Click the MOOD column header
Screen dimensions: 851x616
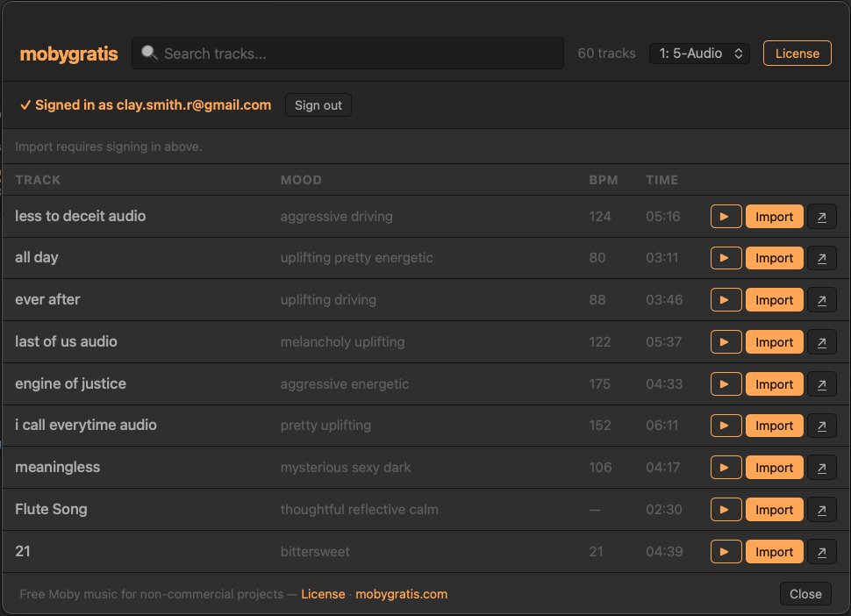(301, 180)
